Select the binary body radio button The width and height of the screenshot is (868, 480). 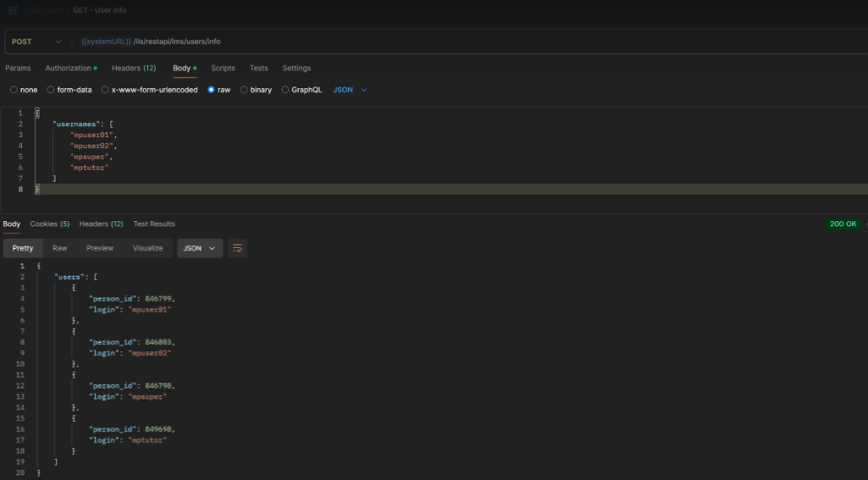click(x=244, y=90)
